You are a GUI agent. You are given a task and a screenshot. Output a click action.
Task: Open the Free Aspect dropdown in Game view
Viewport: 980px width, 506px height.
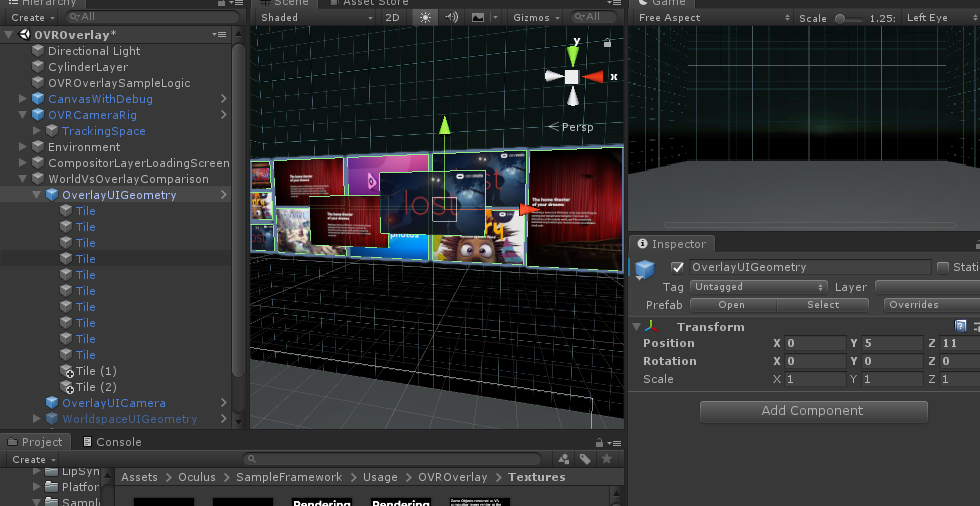point(712,17)
